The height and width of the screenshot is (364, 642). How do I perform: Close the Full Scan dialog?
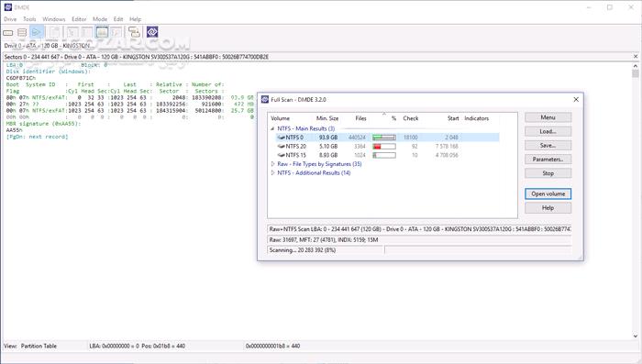(576, 100)
